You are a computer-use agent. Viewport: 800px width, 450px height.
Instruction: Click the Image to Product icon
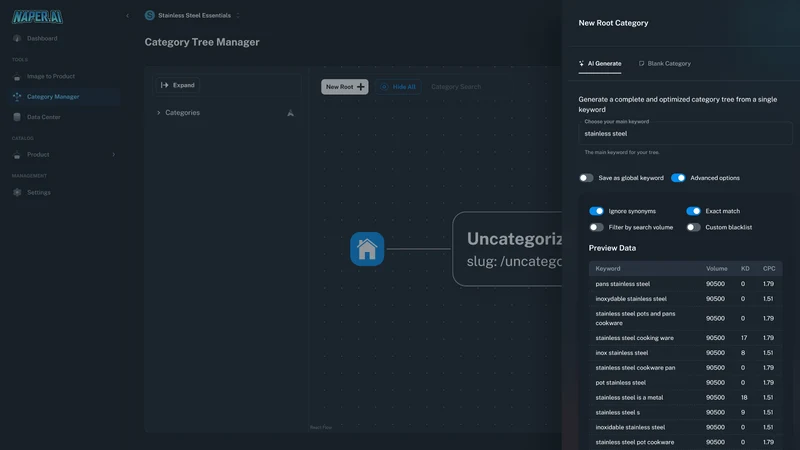17,77
